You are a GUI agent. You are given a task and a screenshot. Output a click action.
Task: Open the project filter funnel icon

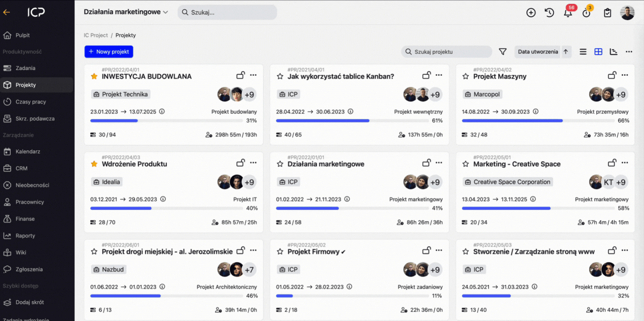(x=502, y=52)
